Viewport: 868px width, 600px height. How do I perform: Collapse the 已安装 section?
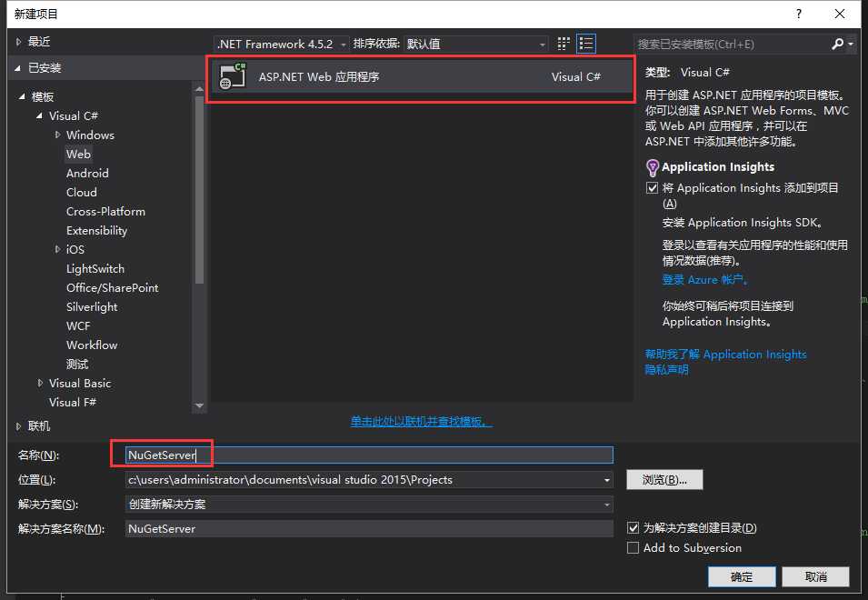coord(18,68)
